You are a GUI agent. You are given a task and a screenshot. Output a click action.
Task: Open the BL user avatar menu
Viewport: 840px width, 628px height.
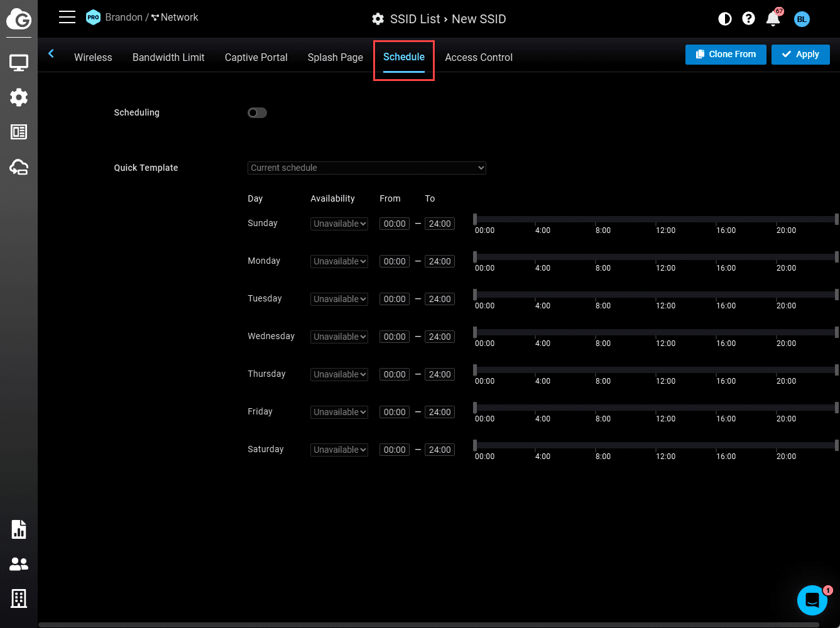[x=802, y=19]
